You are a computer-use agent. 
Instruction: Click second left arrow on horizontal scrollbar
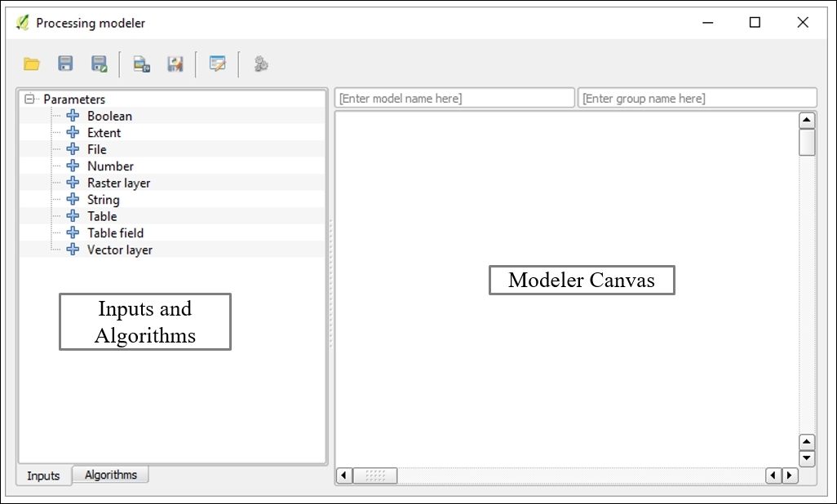pyautogui.click(x=773, y=475)
